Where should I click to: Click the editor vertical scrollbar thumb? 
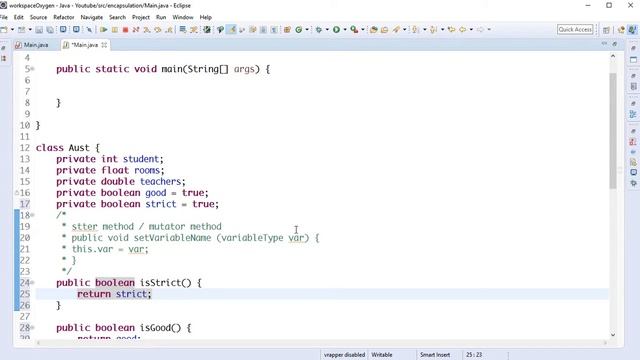613,131
